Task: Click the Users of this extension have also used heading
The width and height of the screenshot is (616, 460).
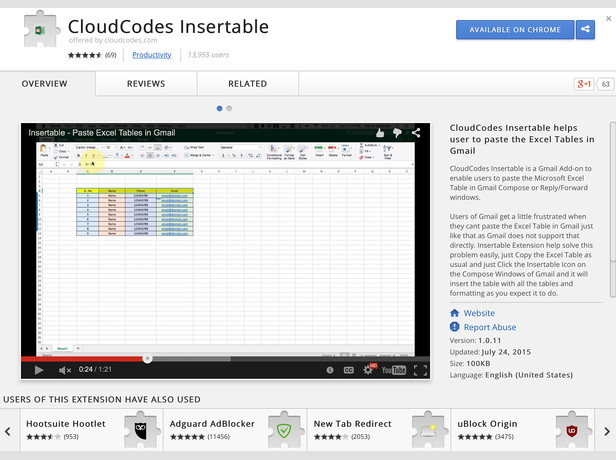Action: click(x=102, y=400)
